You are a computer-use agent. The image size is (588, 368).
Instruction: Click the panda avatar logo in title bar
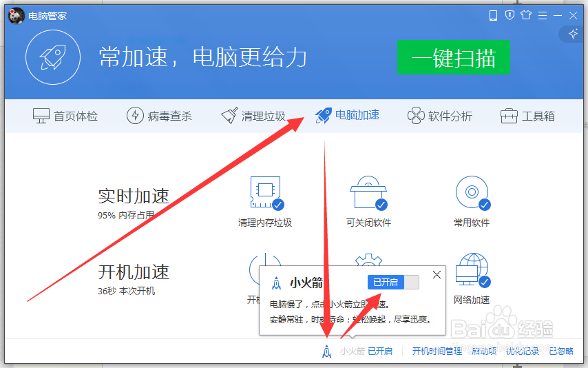tap(16, 15)
